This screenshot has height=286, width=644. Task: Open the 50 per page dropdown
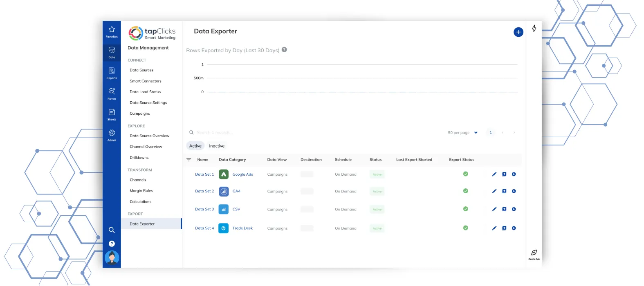coord(462,133)
